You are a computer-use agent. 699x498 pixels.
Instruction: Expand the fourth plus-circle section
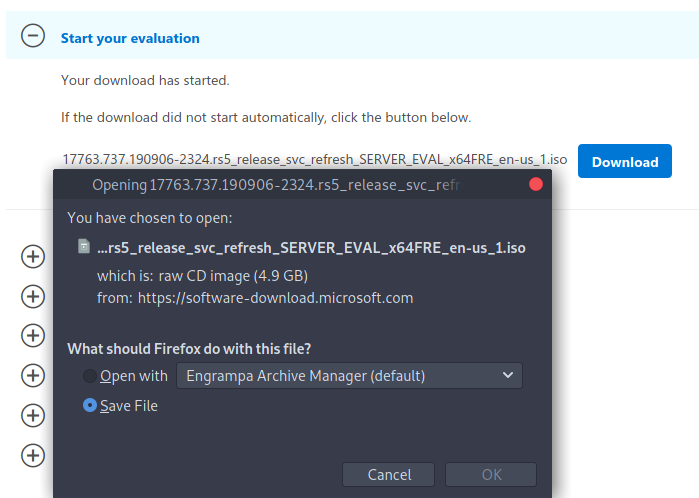coord(33,375)
